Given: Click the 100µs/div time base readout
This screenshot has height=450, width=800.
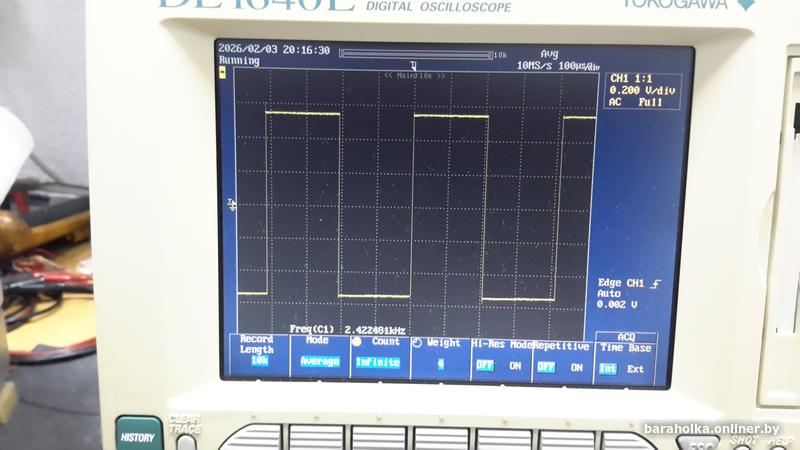Looking at the screenshot, I should (x=579, y=66).
